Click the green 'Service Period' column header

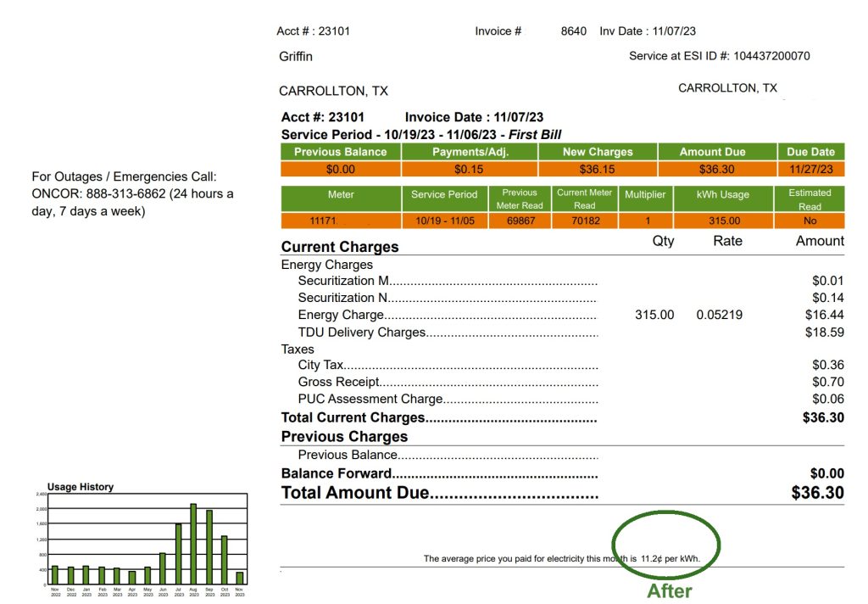coord(444,199)
